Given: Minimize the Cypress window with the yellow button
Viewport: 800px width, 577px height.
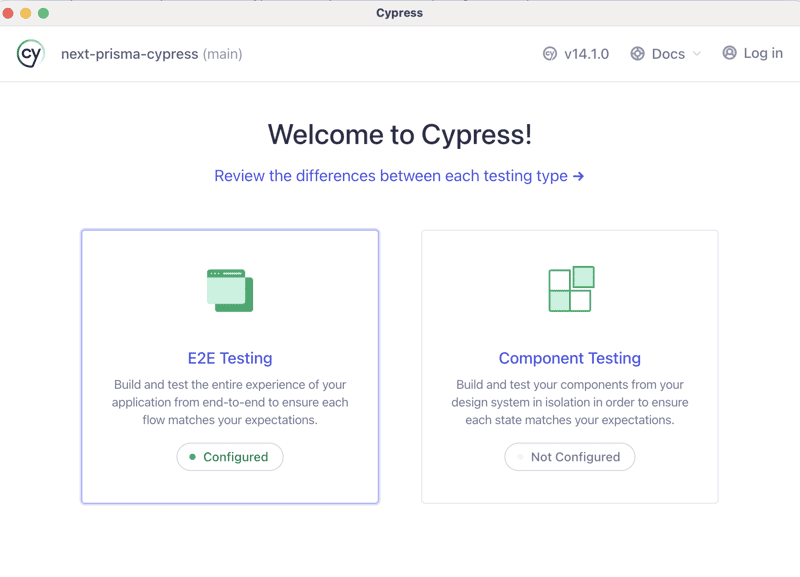Looking at the screenshot, I should [26, 13].
